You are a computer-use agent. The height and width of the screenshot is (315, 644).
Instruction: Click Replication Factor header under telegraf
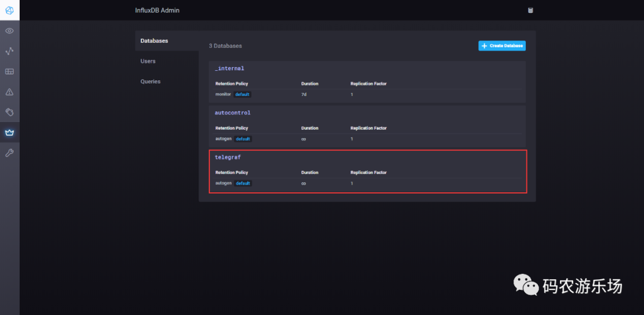[369, 172]
